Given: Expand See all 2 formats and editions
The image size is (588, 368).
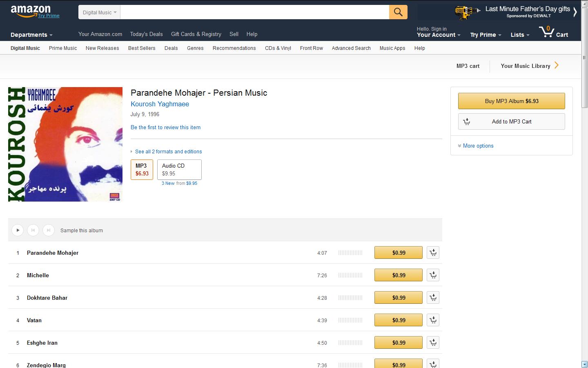Looking at the screenshot, I should [x=168, y=151].
